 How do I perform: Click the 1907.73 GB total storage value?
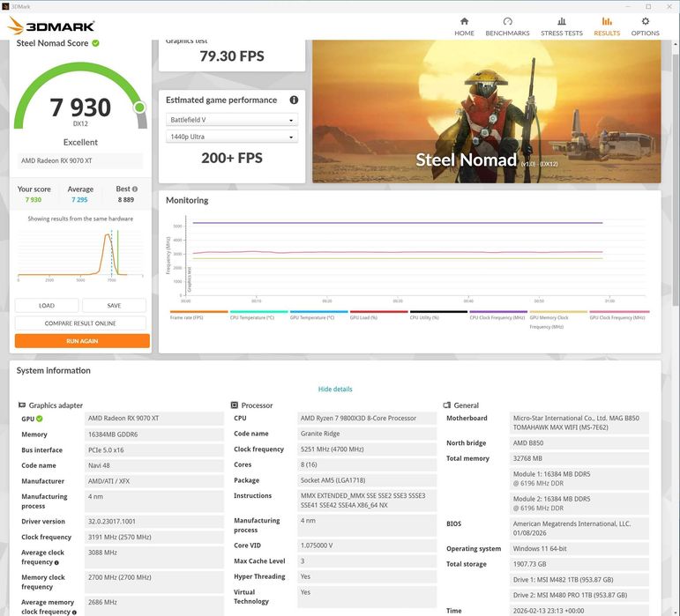579,565
